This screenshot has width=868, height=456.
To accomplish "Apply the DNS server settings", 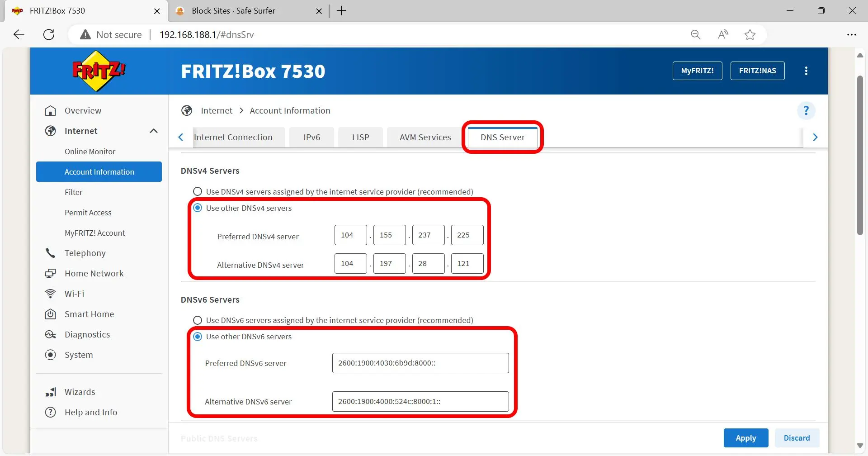I will 746,438.
